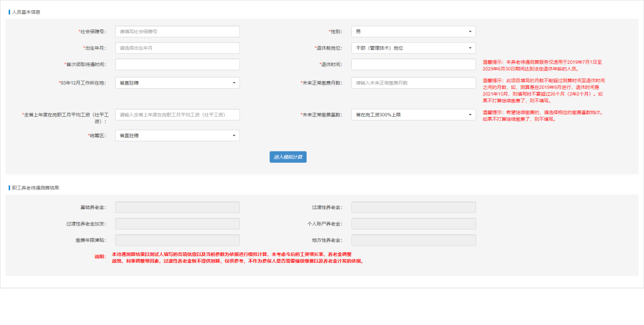644x325 pixels.
Task: Select the 出生年月 date field
Action: pyautogui.click(x=177, y=48)
